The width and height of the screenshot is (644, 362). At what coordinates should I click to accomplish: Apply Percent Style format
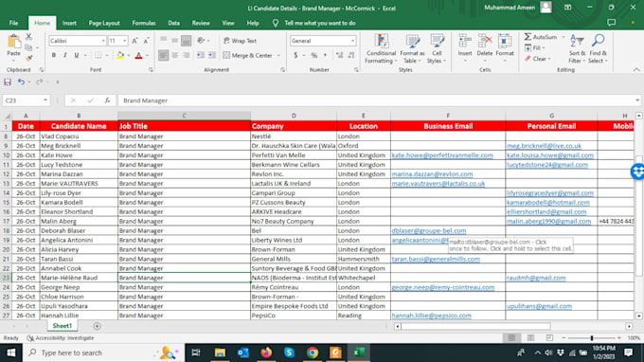pyautogui.click(x=314, y=56)
